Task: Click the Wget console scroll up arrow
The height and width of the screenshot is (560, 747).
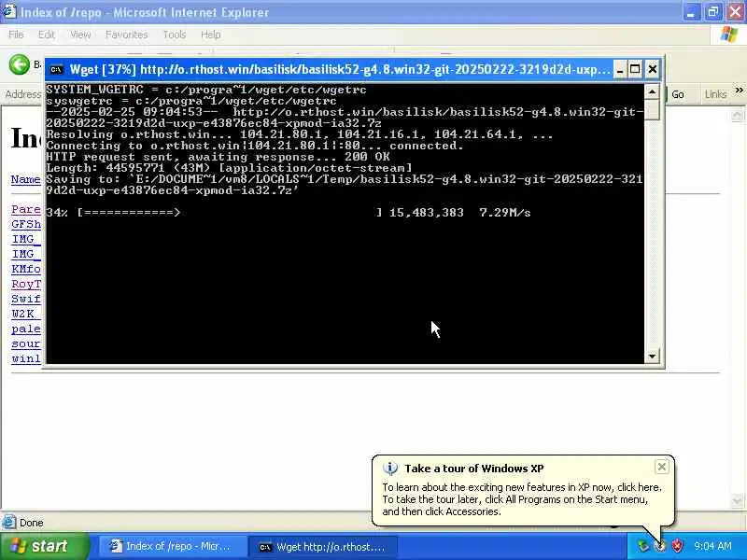Action: [x=652, y=91]
